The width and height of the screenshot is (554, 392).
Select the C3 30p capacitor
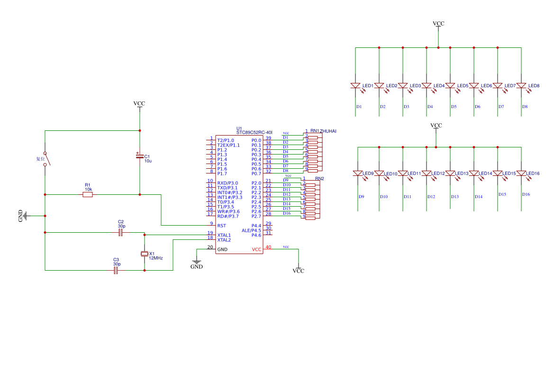[x=116, y=270]
